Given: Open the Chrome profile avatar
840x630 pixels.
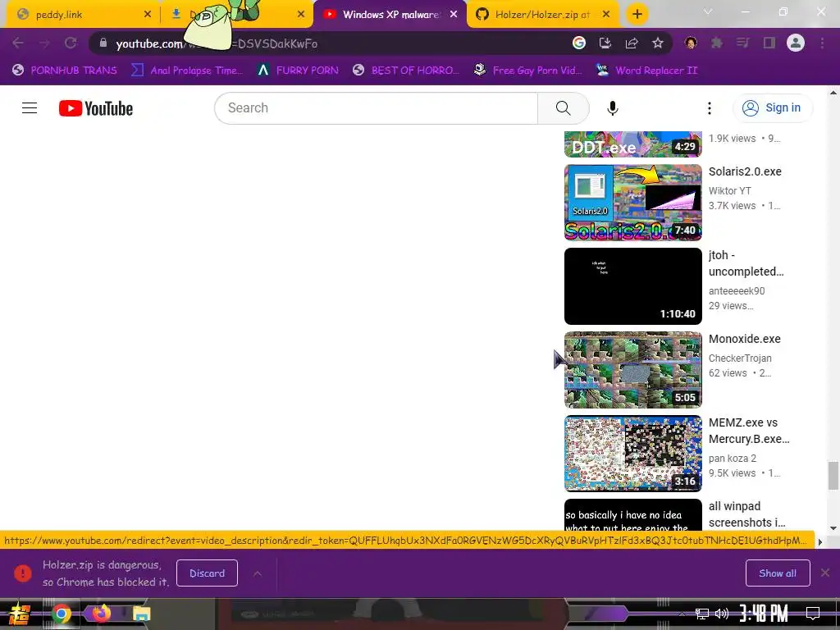Looking at the screenshot, I should [x=796, y=43].
